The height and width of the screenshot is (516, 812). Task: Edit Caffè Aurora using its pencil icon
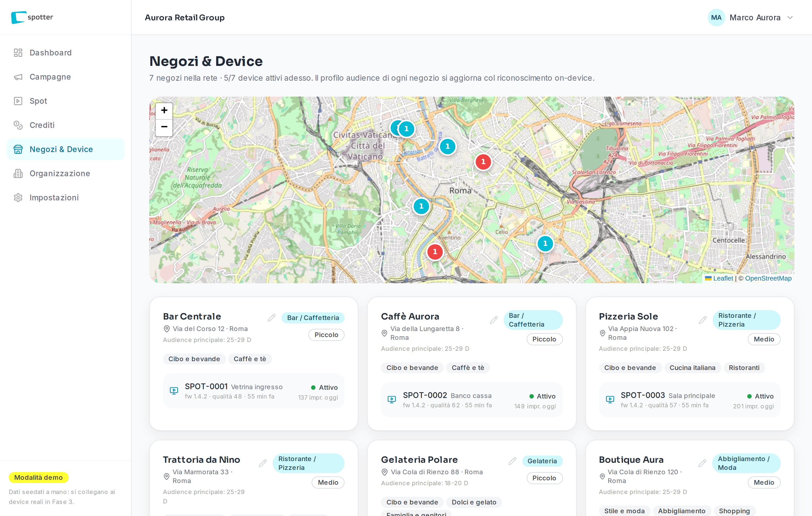click(x=494, y=319)
